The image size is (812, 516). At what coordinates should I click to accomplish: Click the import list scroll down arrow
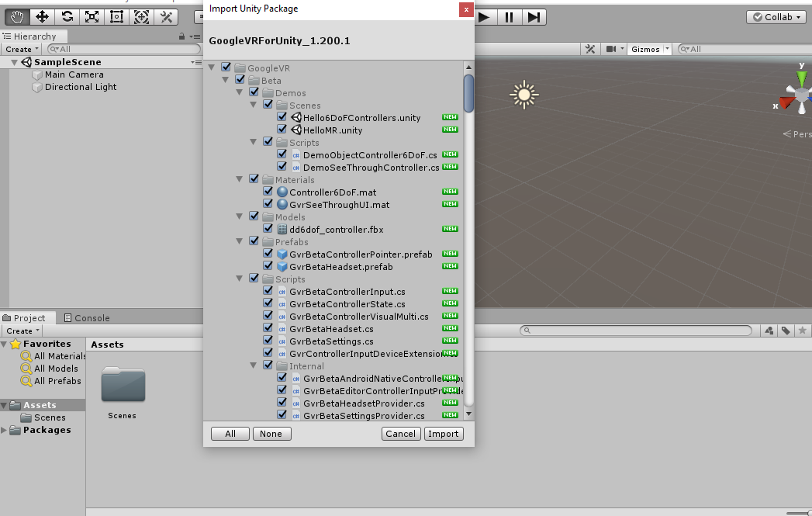[468, 414]
